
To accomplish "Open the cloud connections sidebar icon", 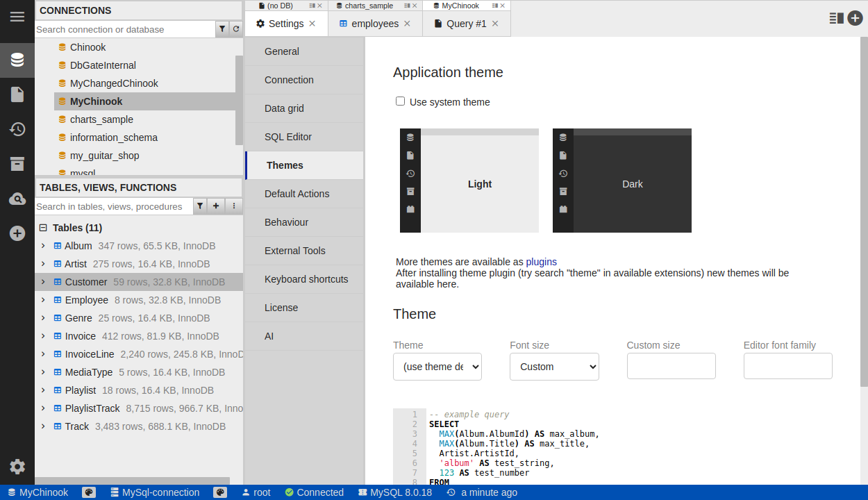I will pos(17,199).
